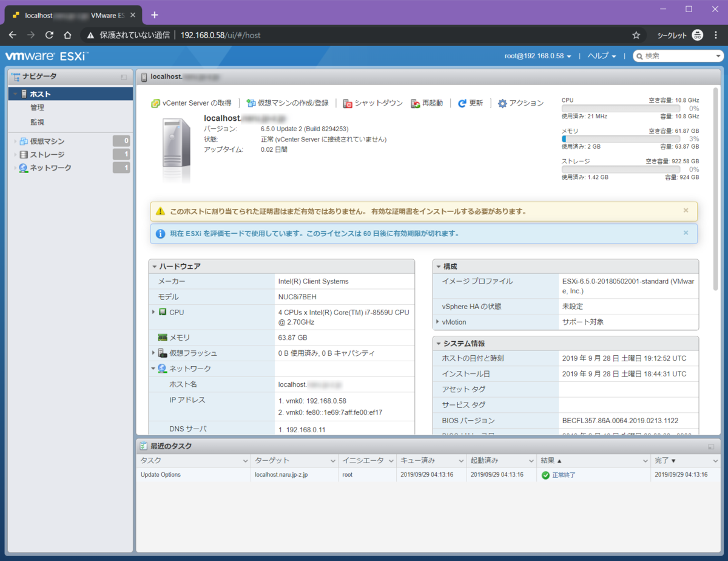Click the create/register VM icon
This screenshot has width=728, height=561.
pos(251,103)
